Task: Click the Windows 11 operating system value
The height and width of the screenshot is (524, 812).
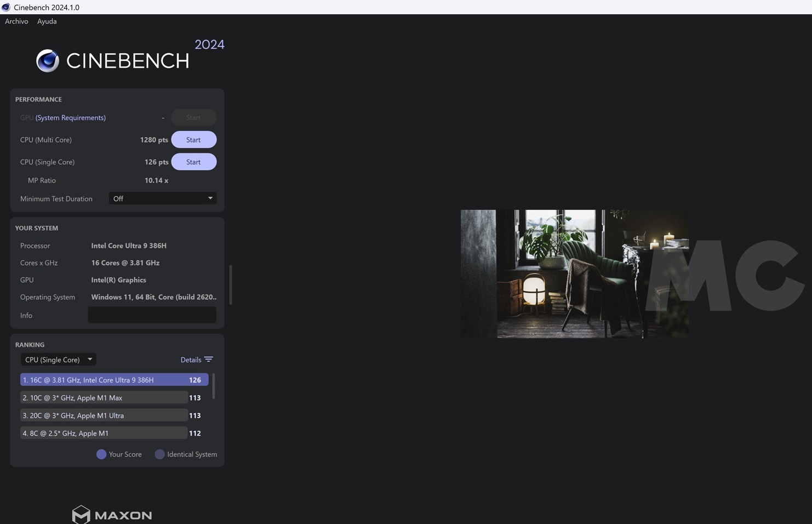Action: (x=154, y=297)
